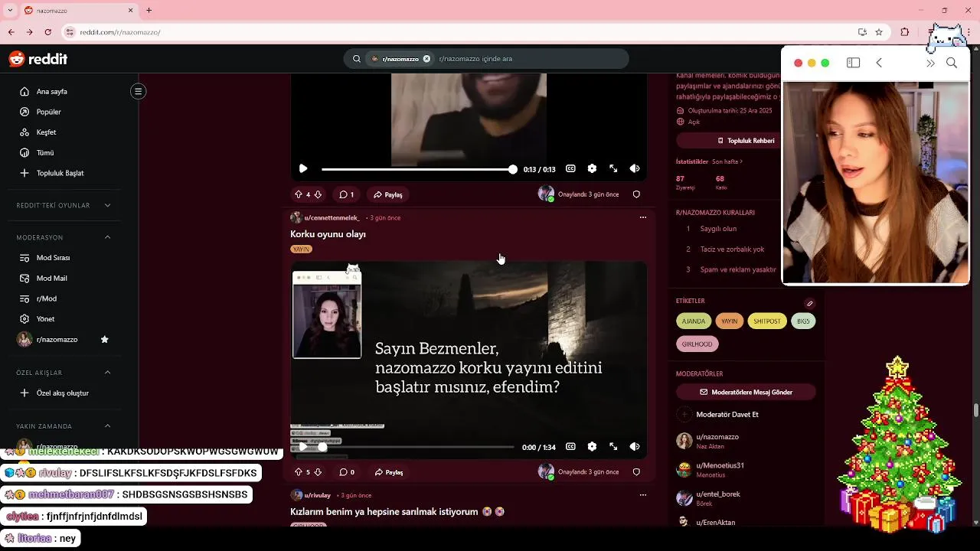
Task: Seek in top video progress bar
Action: 417,168
